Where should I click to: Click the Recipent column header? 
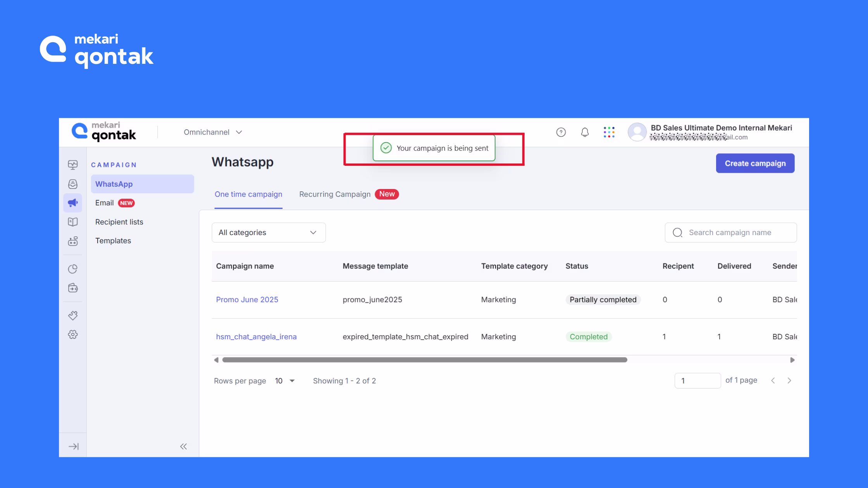(x=678, y=266)
